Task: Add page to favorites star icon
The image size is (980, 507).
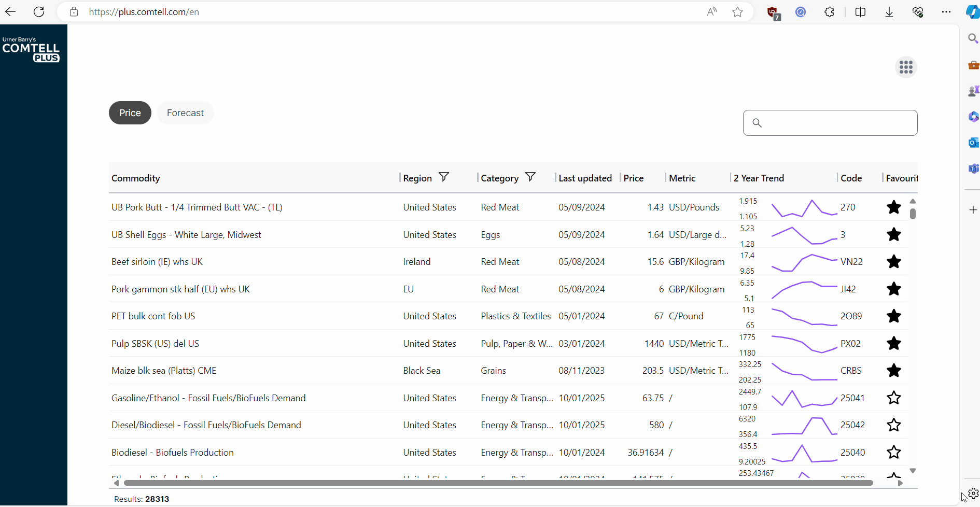Action: click(737, 12)
